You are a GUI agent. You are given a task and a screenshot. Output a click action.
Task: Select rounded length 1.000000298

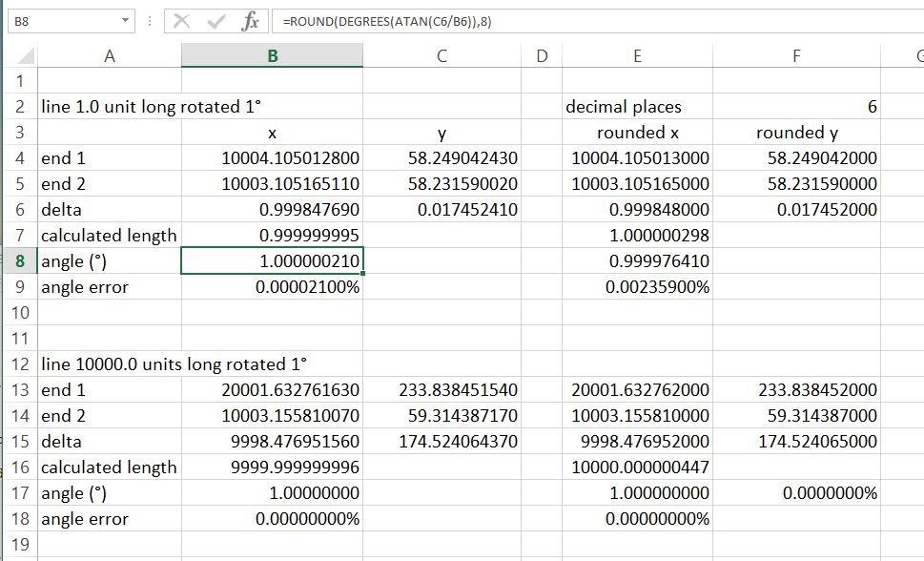[x=637, y=236]
